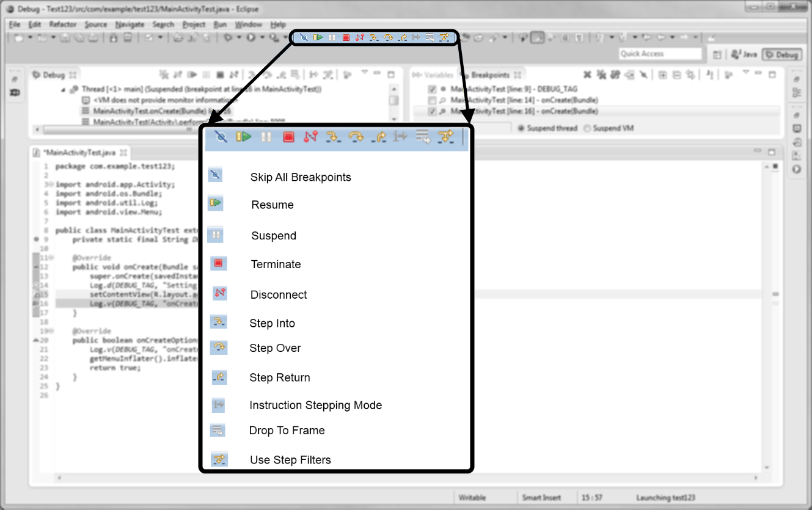Click Open Perspective icon beside Java

pos(717,54)
